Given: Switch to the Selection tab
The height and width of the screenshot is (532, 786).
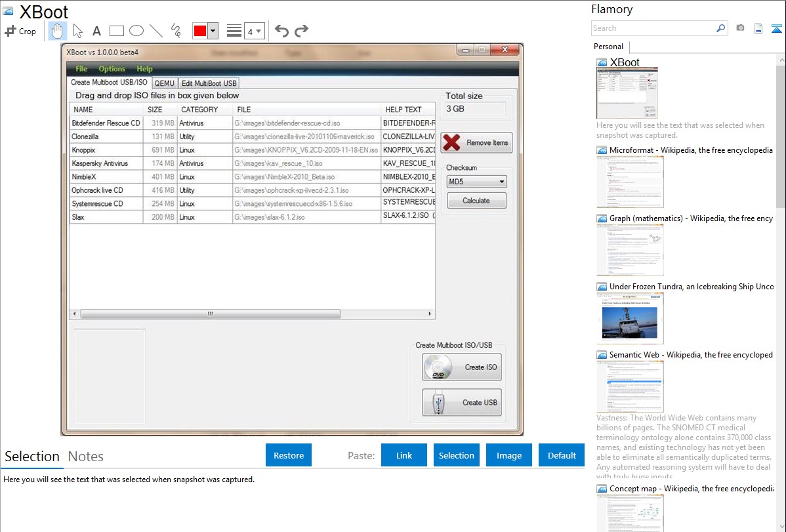Looking at the screenshot, I should [x=32, y=457].
